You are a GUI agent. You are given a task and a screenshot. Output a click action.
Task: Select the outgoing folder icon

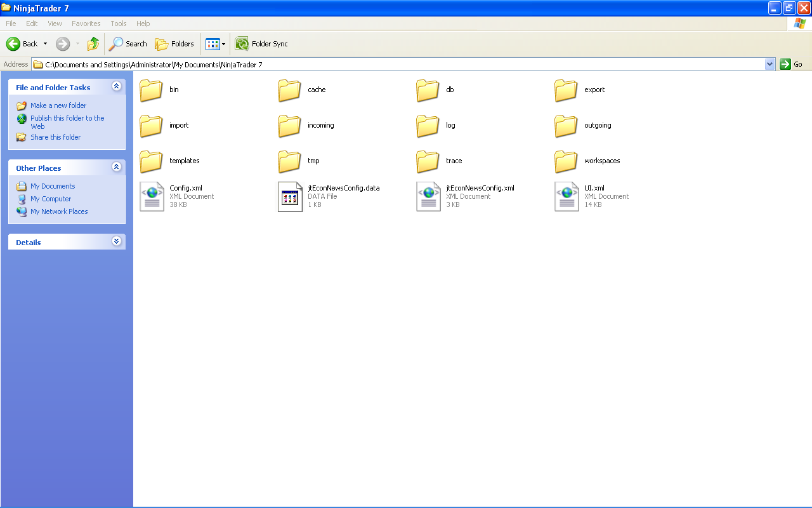566,126
